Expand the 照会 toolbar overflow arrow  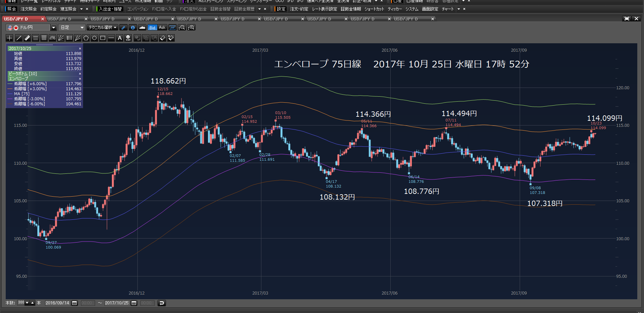pyautogui.click(x=82, y=9)
